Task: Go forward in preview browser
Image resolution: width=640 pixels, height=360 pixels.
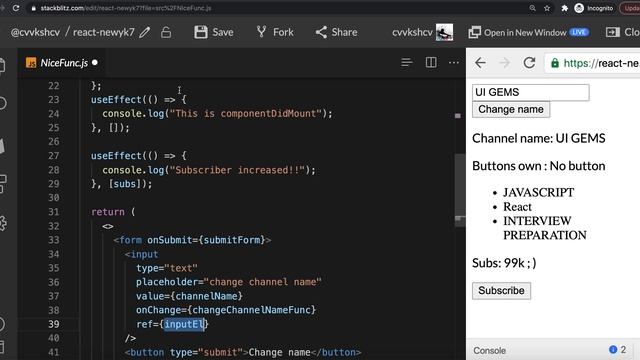Action: tap(505, 63)
